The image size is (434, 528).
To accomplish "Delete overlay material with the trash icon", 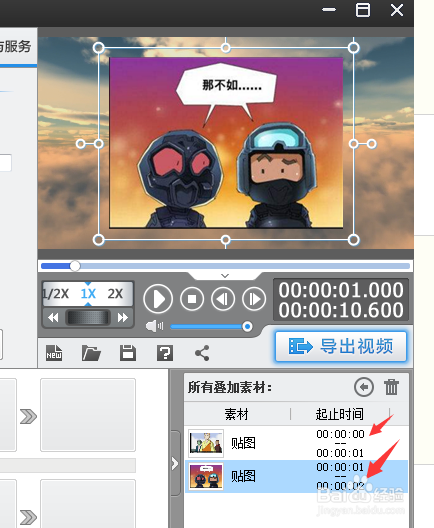I will [391, 387].
